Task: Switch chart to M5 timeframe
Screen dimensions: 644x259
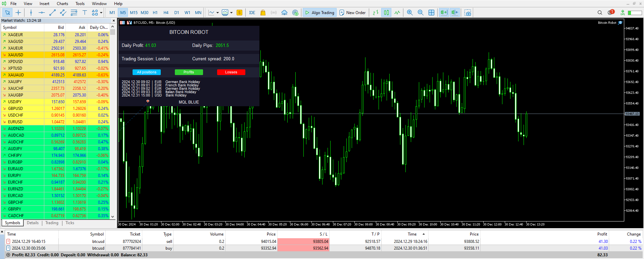Action: click(x=123, y=13)
